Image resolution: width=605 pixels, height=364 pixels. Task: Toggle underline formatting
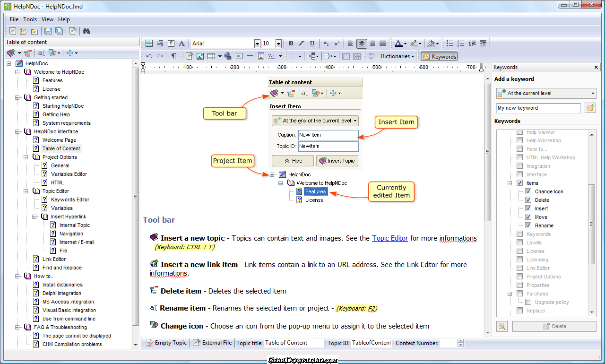coord(312,43)
